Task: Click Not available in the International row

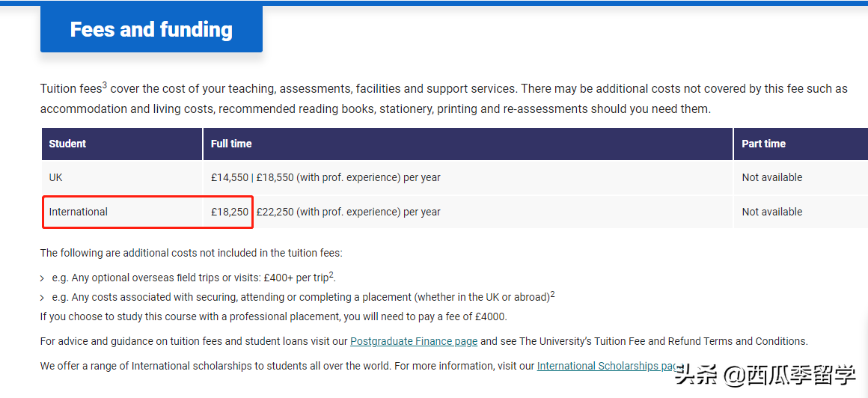Action: pyautogui.click(x=771, y=212)
